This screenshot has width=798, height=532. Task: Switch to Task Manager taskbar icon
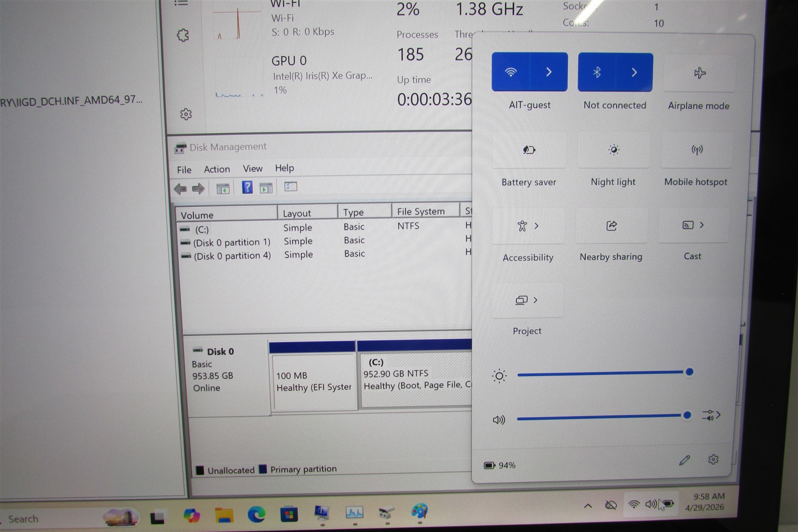tap(355, 512)
